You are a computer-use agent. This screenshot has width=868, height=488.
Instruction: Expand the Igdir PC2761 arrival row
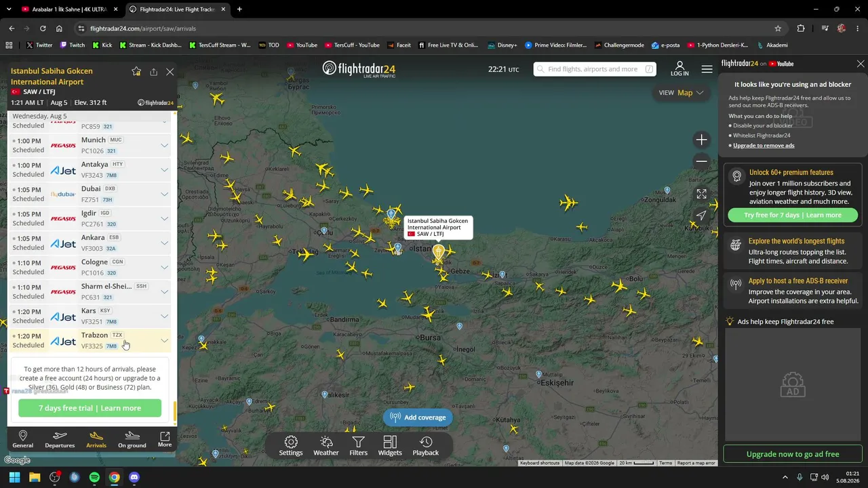(164, 218)
